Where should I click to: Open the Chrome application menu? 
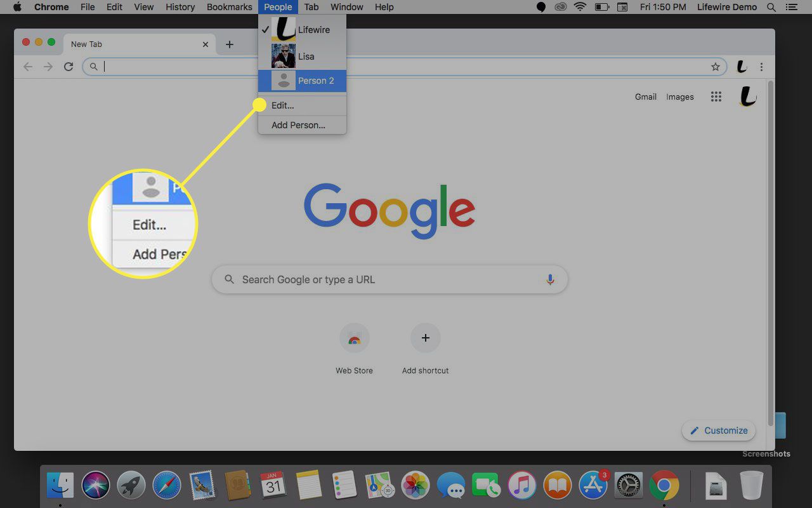pos(51,7)
